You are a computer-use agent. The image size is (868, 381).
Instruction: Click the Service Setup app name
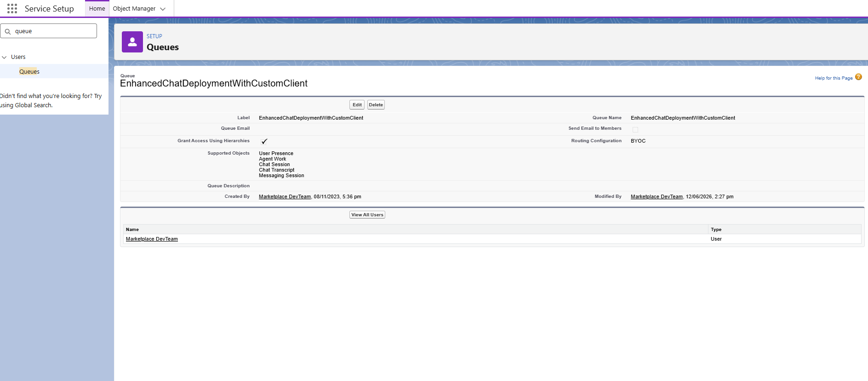[49, 9]
